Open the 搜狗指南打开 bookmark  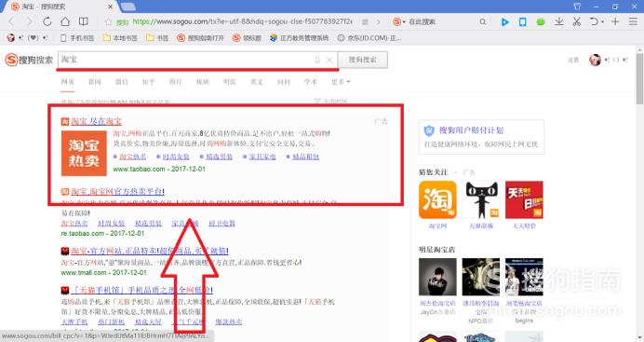point(200,38)
